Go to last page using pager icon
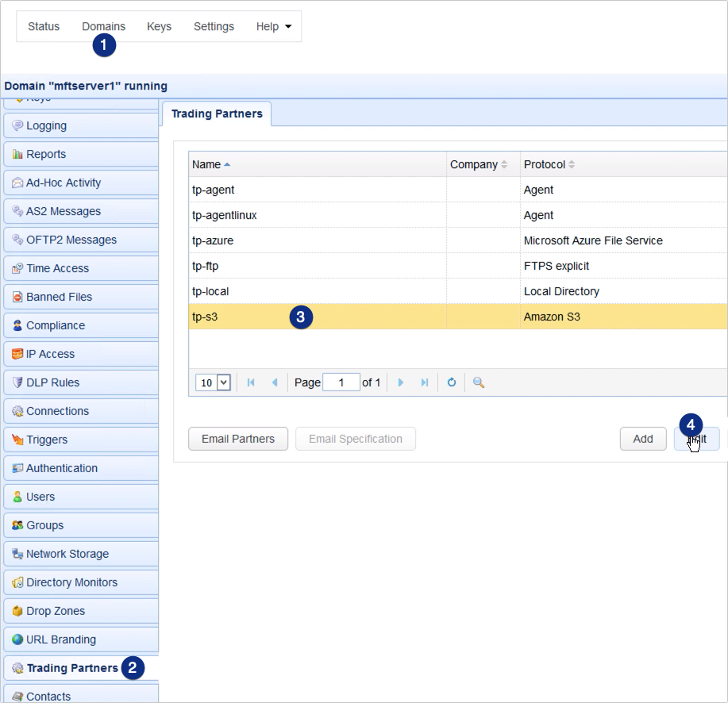This screenshot has width=728, height=703. point(425,382)
